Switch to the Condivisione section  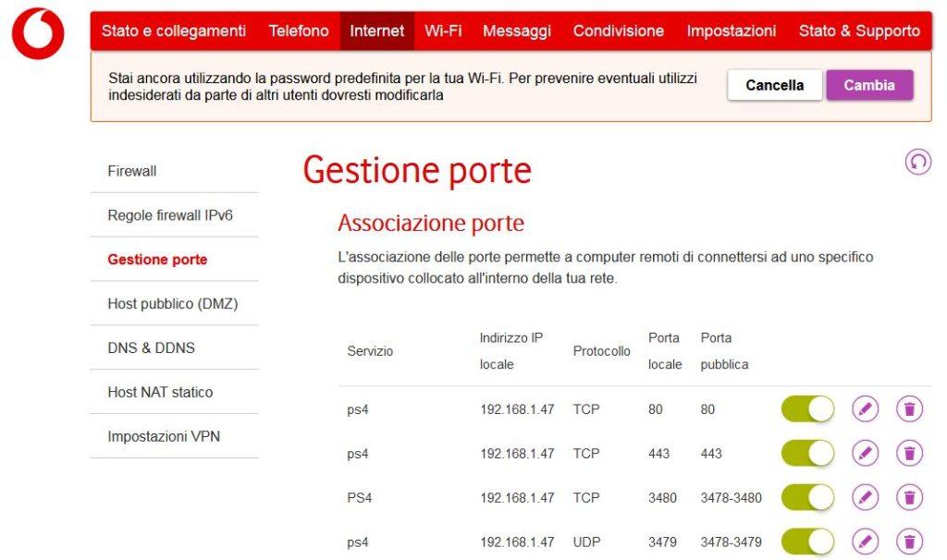[x=618, y=30]
